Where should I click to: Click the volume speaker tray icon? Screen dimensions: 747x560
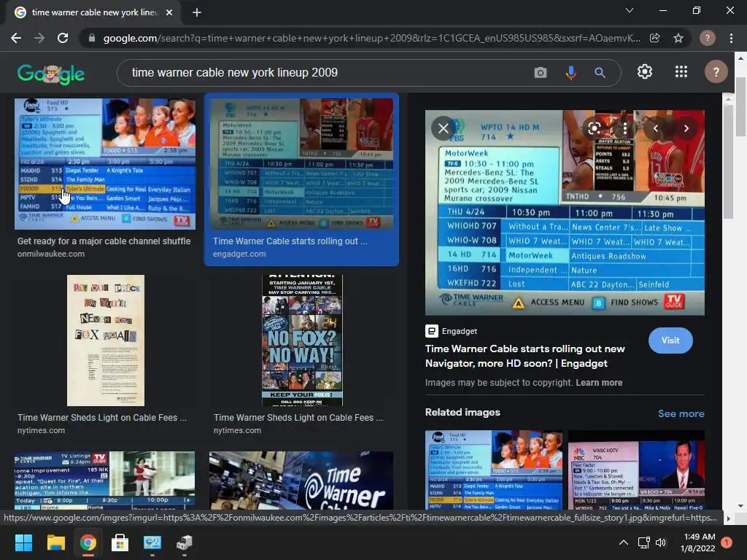click(661, 542)
